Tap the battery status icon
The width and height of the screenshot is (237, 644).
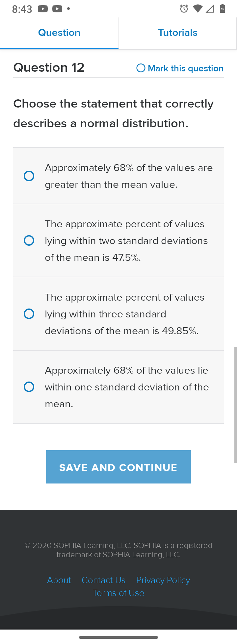point(223,9)
